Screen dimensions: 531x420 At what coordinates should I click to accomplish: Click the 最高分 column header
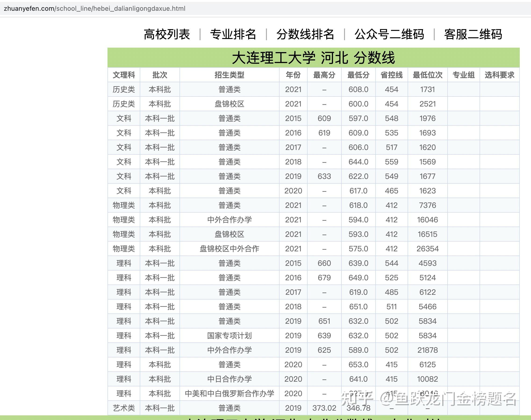tap(324, 75)
